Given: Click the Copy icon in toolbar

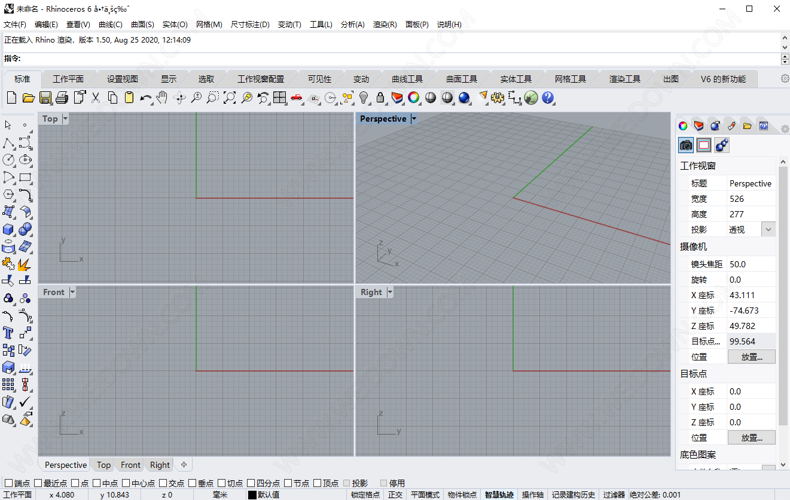Looking at the screenshot, I should (x=112, y=98).
